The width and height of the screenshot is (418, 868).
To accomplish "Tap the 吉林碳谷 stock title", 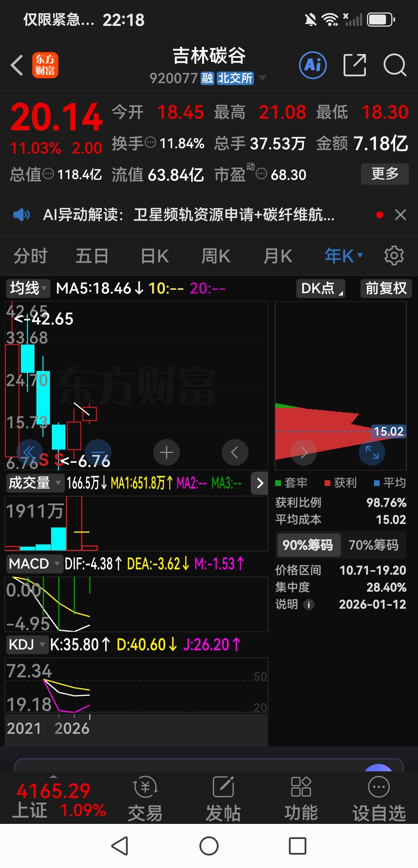I will (x=209, y=55).
